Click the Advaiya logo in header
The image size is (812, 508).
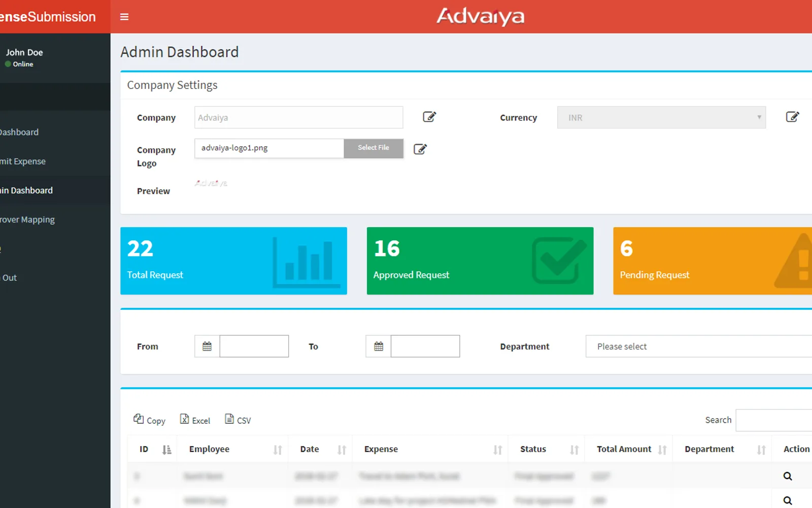[481, 16]
